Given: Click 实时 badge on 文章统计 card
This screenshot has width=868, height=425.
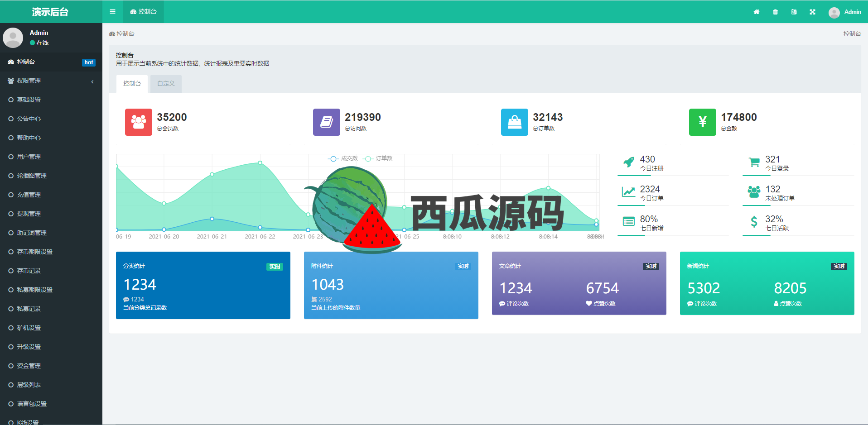Looking at the screenshot, I should click(651, 266).
